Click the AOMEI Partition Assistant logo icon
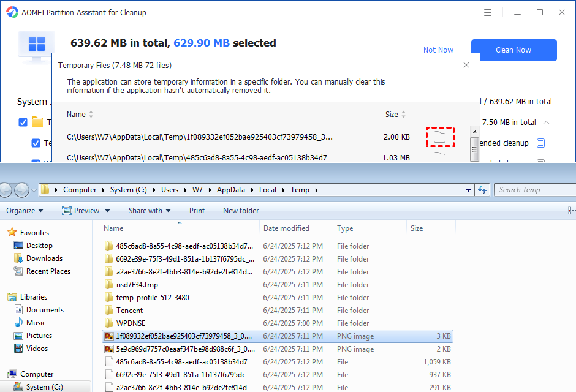 12,12
